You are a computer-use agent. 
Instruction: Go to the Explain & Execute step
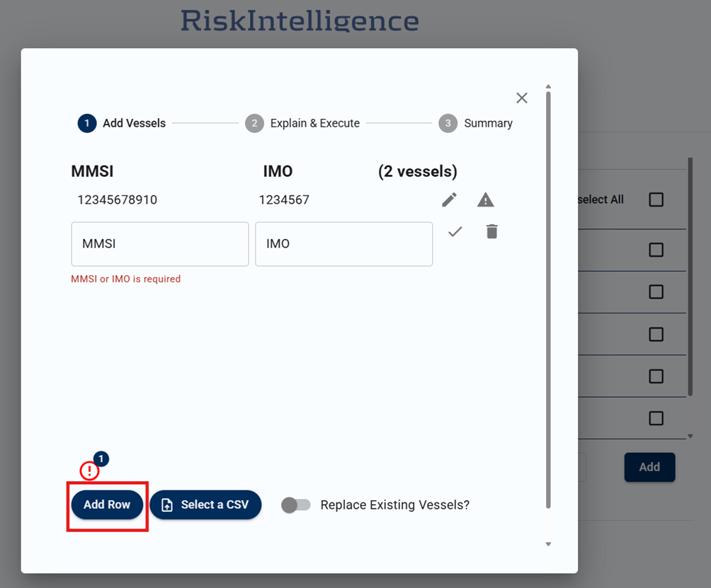314,123
